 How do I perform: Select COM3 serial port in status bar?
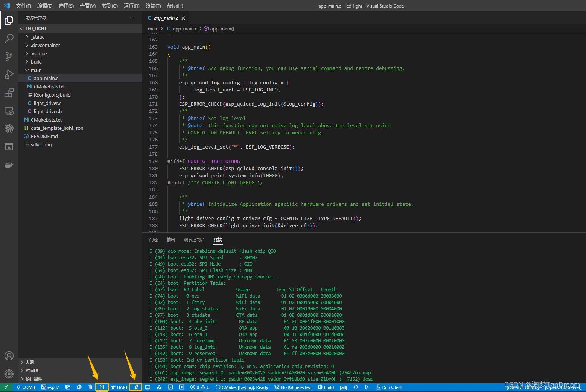click(26, 387)
